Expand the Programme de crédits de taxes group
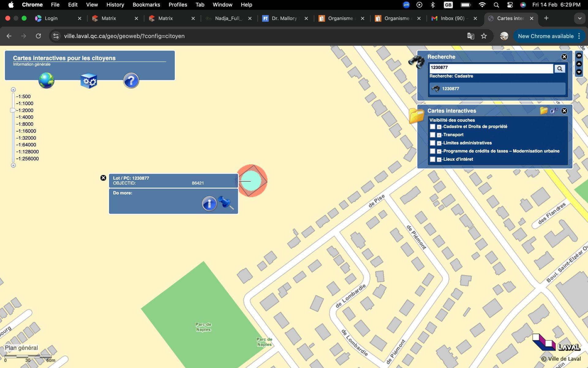The height and width of the screenshot is (368, 588). [x=439, y=151]
